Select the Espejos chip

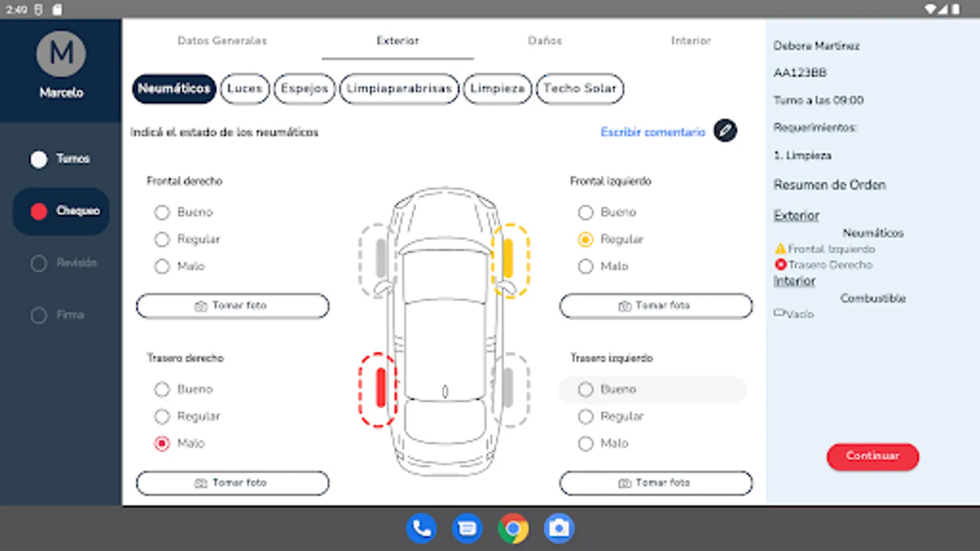(304, 89)
